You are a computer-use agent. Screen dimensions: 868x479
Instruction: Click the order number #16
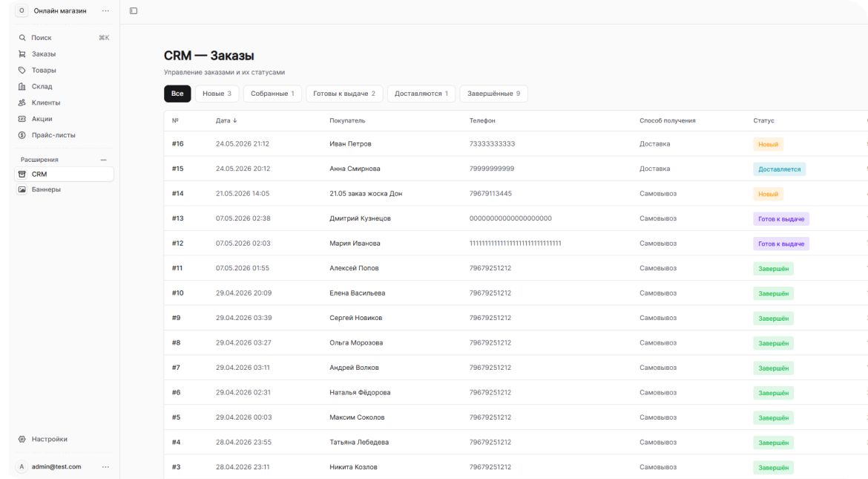point(178,143)
